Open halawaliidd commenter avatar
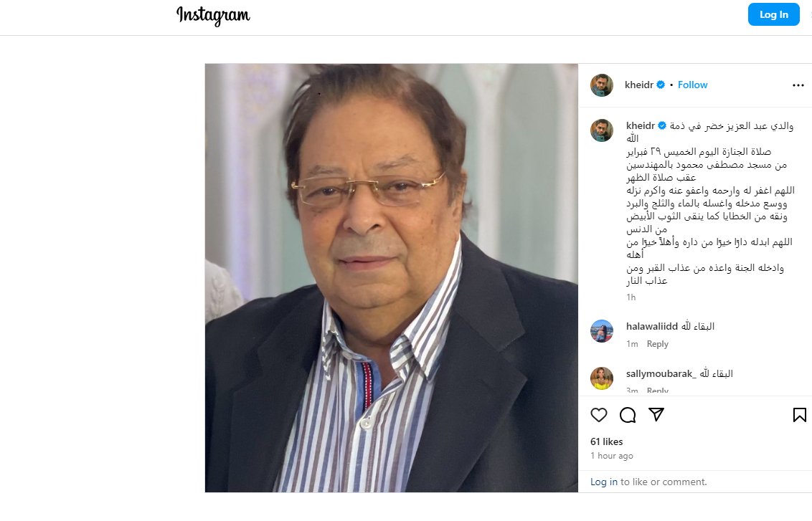This screenshot has height=521, width=812. (x=602, y=331)
